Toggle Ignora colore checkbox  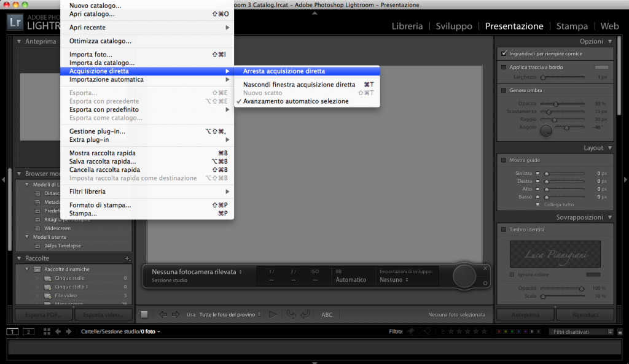pos(512,274)
